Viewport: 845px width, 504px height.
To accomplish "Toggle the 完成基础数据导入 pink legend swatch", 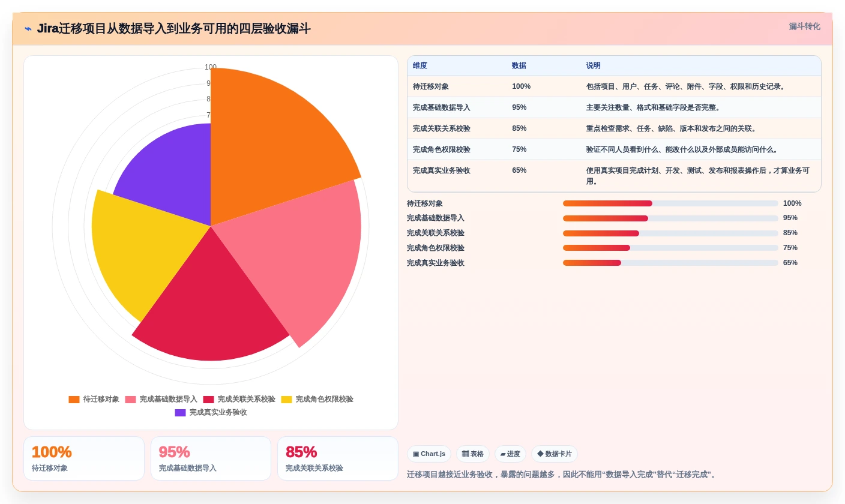I will 130,400.
